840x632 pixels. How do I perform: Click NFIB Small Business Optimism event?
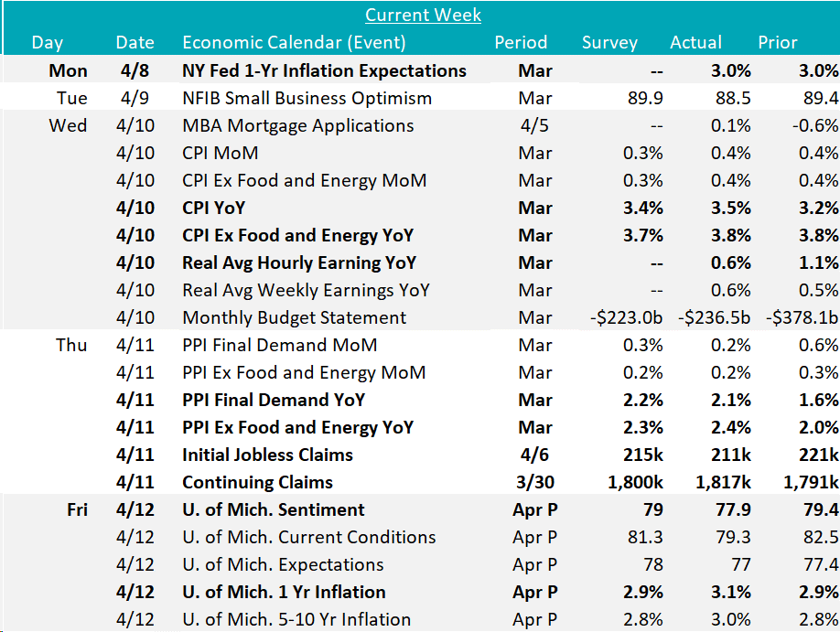(x=307, y=98)
